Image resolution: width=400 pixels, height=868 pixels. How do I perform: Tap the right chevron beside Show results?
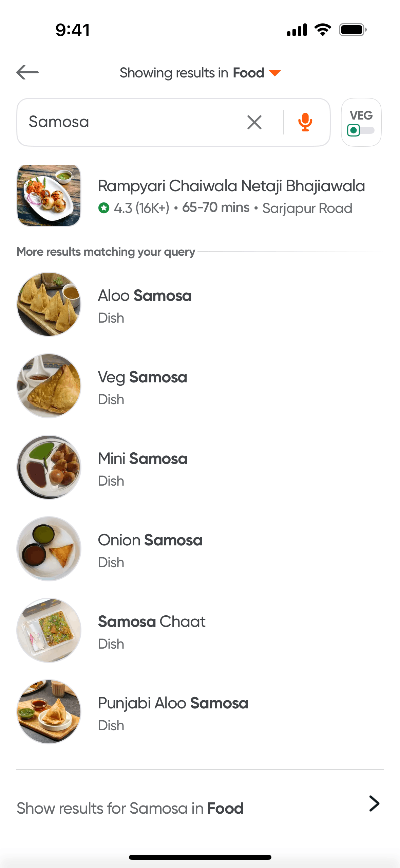(x=374, y=803)
